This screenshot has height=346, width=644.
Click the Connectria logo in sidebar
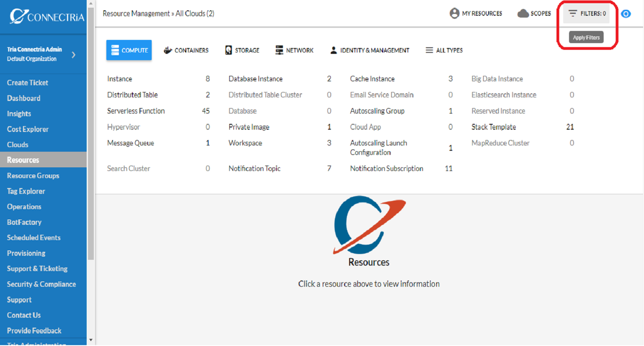tap(47, 16)
